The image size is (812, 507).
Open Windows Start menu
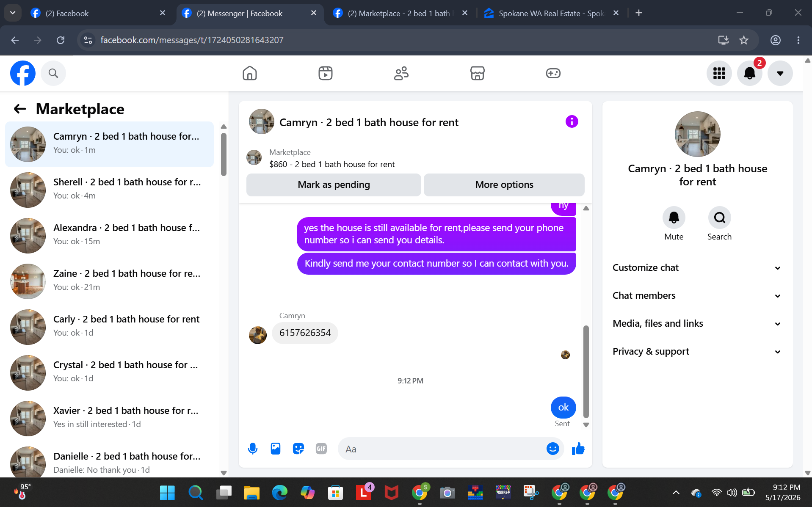coord(167,493)
